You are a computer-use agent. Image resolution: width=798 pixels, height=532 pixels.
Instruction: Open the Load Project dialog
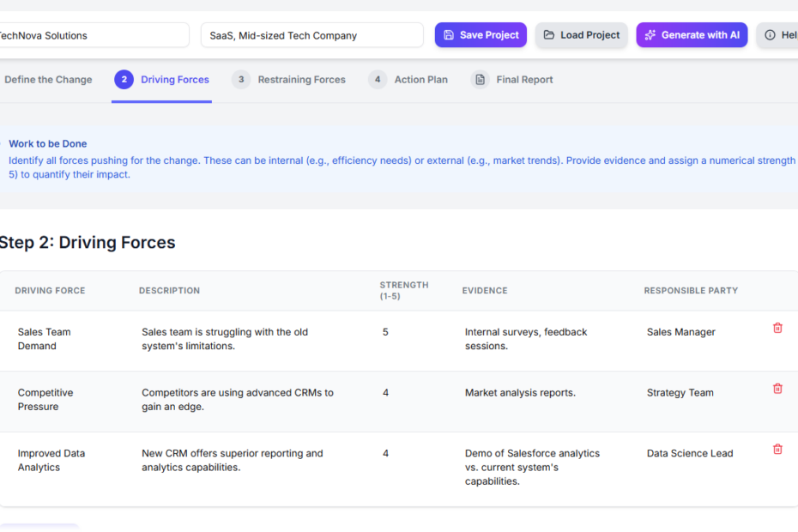click(581, 35)
